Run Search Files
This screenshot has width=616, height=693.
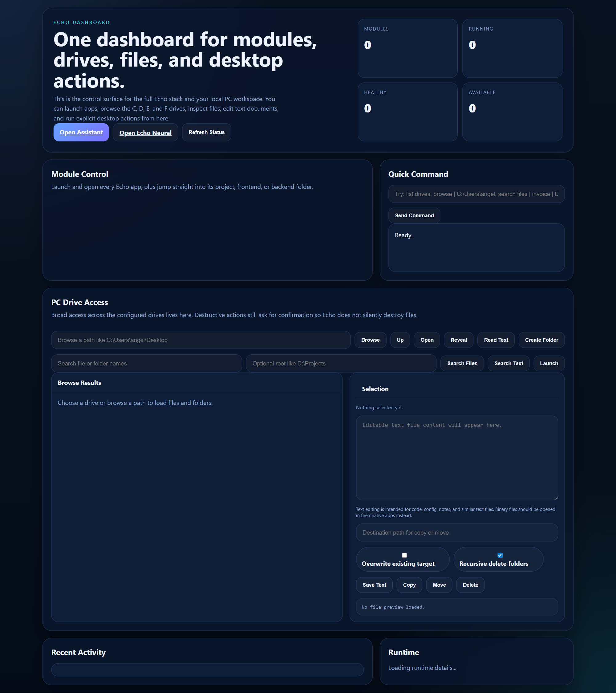pos(462,363)
